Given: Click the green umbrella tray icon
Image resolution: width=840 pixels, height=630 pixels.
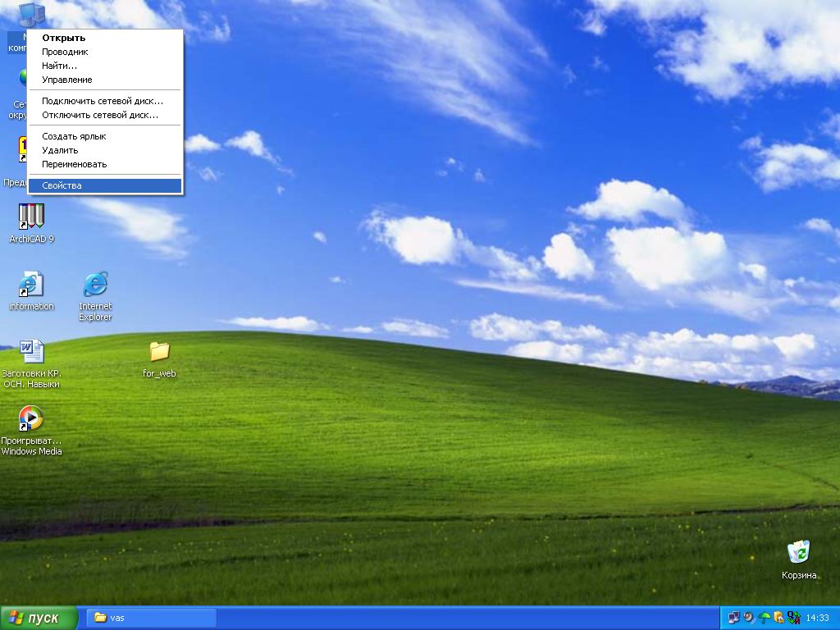Looking at the screenshot, I should click(764, 618).
